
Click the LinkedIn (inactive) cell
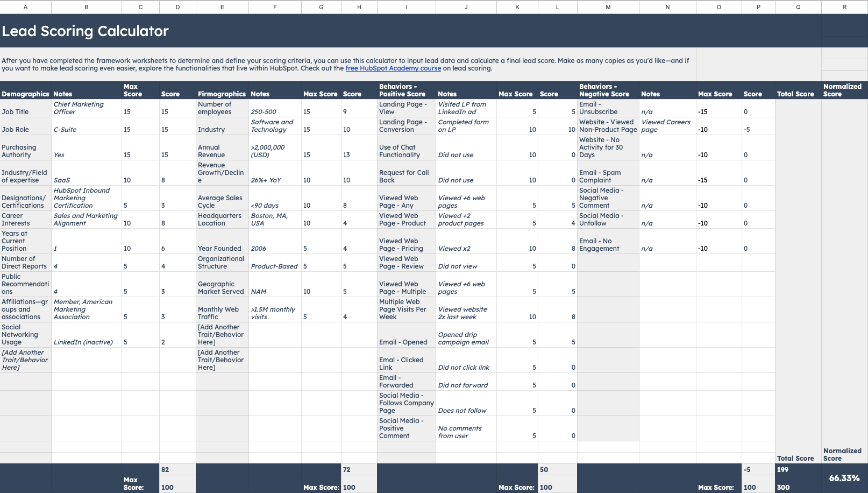(83, 342)
